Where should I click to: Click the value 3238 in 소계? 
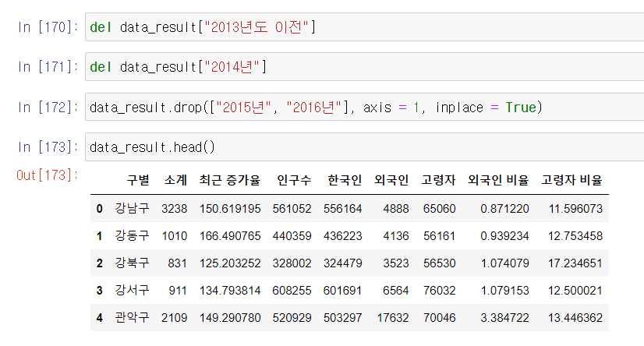[x=174, y=209]
